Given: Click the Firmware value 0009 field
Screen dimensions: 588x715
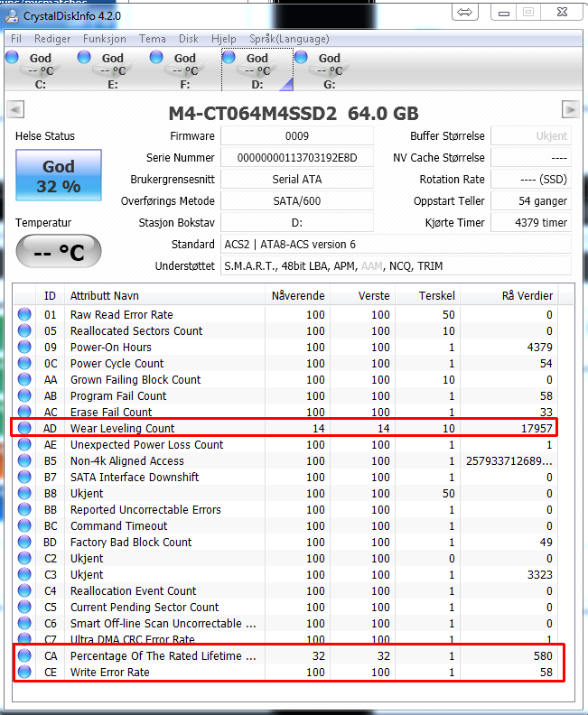Looking at the screenshot, I should 297,136.
